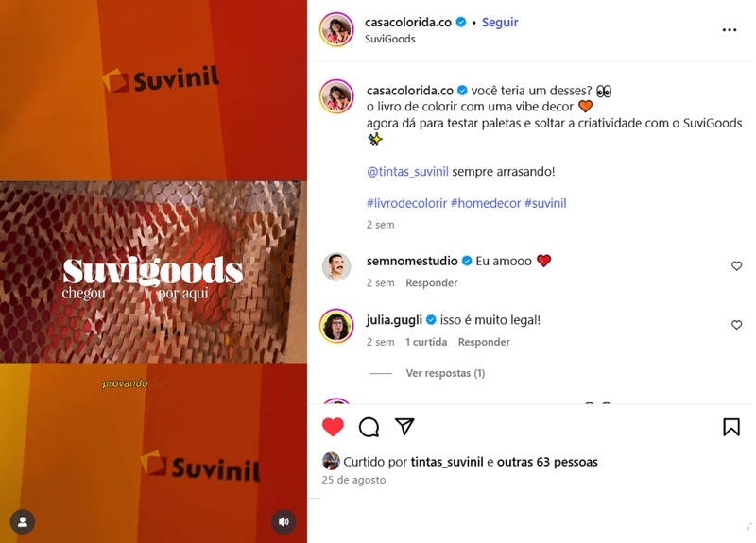This screenshot has width=756, height=543.
Task: Unlike the post with the red heart
Action: (x=333, y=427)
